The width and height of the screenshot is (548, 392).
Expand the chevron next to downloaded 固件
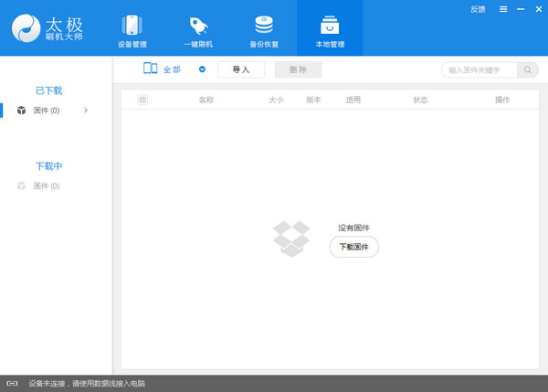click(x=86, y=111)
